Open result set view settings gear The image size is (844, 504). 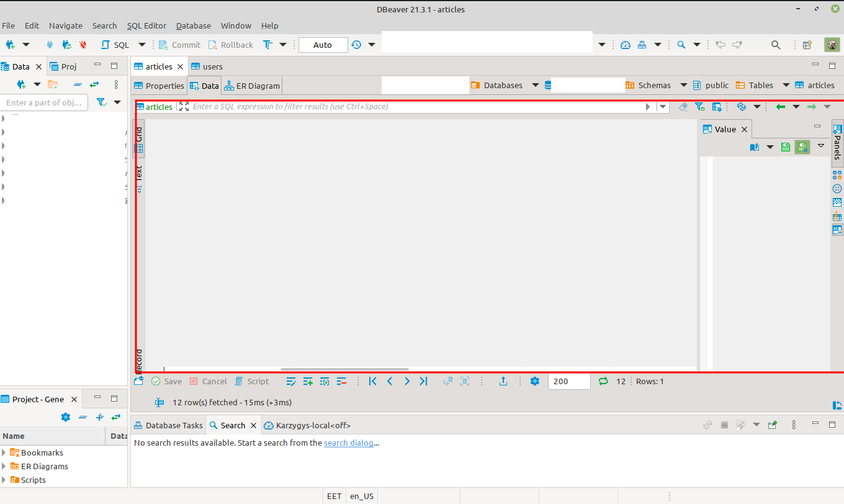[534, 381]
